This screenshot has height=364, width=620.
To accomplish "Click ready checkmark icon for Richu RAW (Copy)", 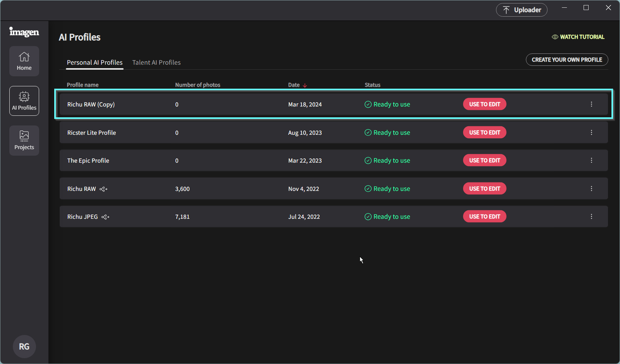I will (x=368, y=104).
